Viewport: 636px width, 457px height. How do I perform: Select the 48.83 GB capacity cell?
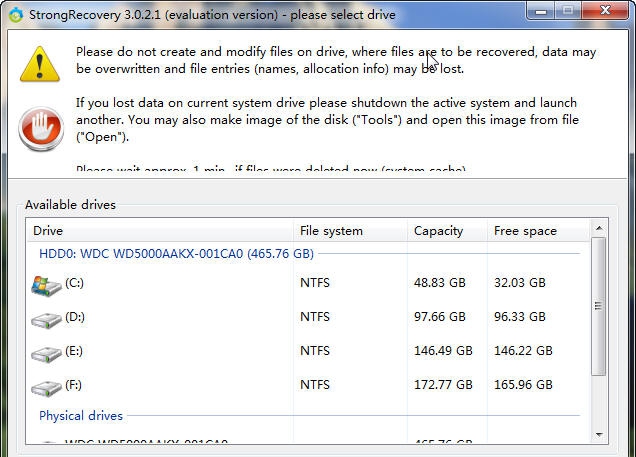click(440, 283)
